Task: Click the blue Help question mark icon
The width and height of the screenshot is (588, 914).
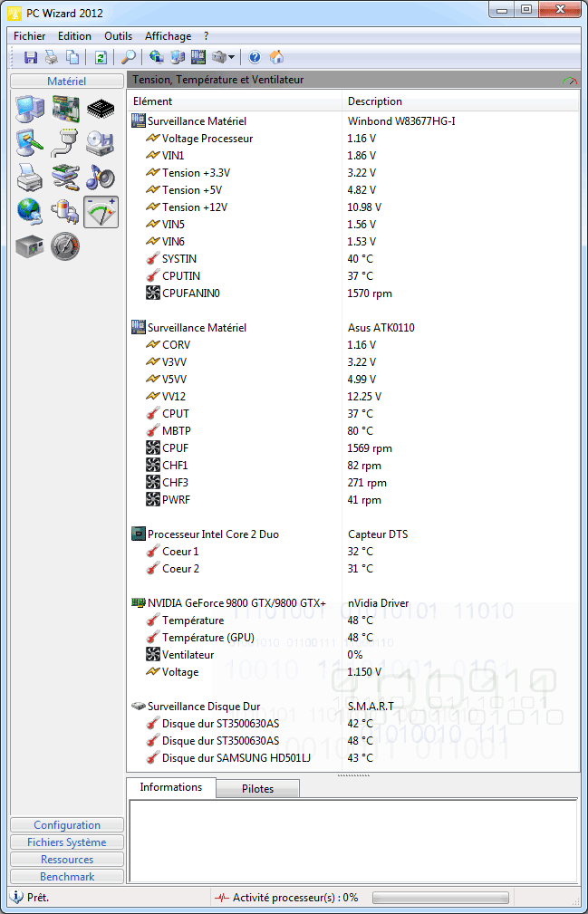Action: click(x=255, y=57)
